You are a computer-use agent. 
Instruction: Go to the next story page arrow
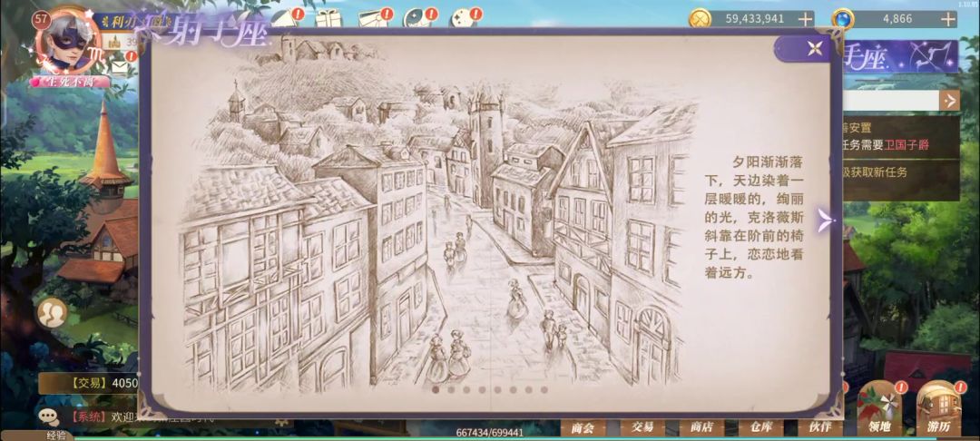pos(826,220)
